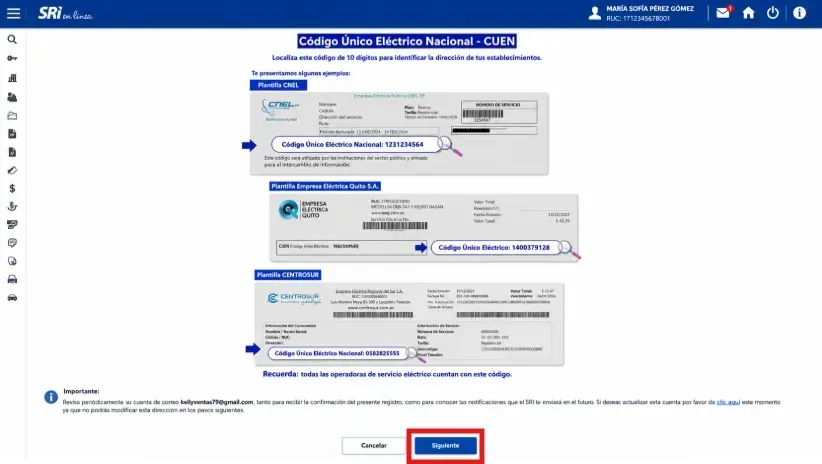Image resolution: width=822 pixels, height=464 pixels.
Task: Open the first document icon in sidebar
Action: coord(12,134)
